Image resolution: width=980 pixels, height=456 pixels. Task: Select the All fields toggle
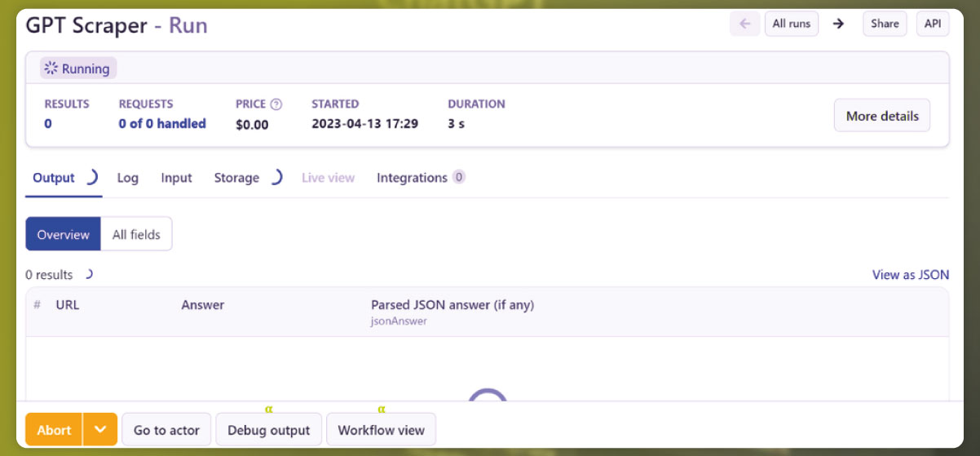point(136,234)
